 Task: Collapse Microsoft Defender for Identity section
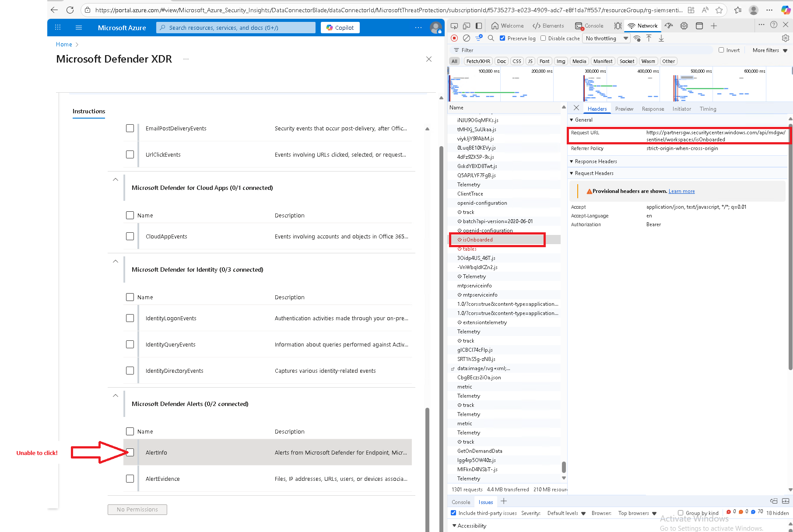tap(116, 261)
